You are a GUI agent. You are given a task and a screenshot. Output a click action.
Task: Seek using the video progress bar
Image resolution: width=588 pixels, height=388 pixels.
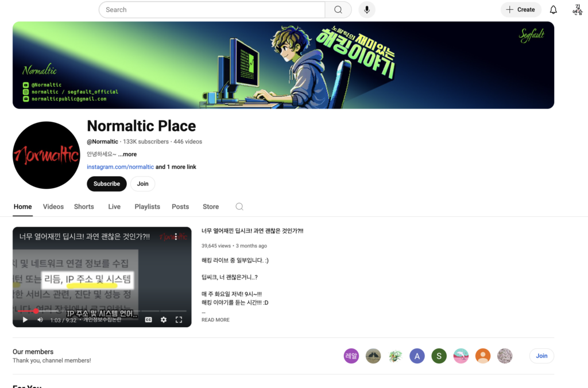tap(102, 311)
